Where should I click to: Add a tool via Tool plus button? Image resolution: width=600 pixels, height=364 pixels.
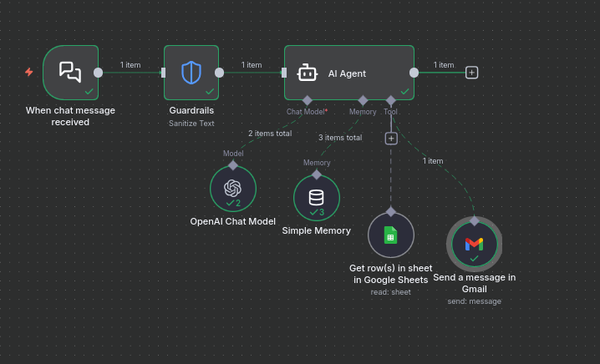pos(391,139)
